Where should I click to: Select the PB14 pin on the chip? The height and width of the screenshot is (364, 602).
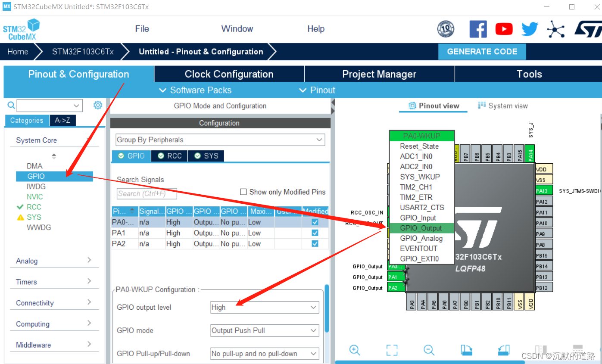tap(544, 266)
